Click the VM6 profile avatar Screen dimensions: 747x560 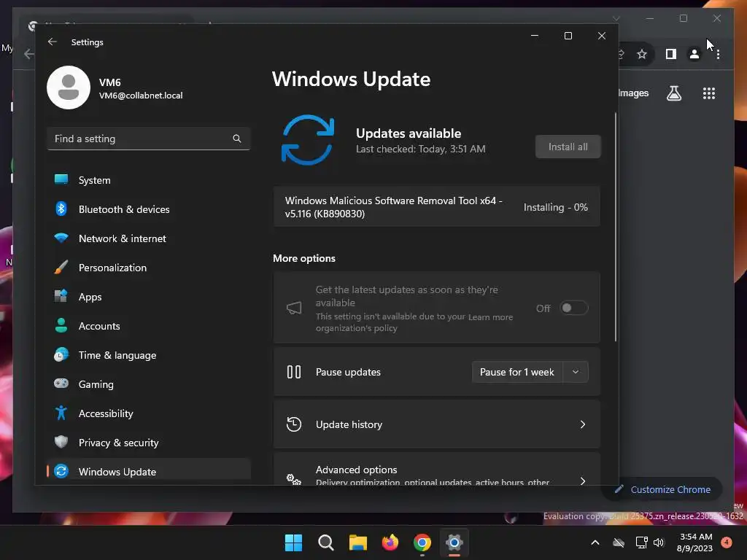click(x=69, y=87)
